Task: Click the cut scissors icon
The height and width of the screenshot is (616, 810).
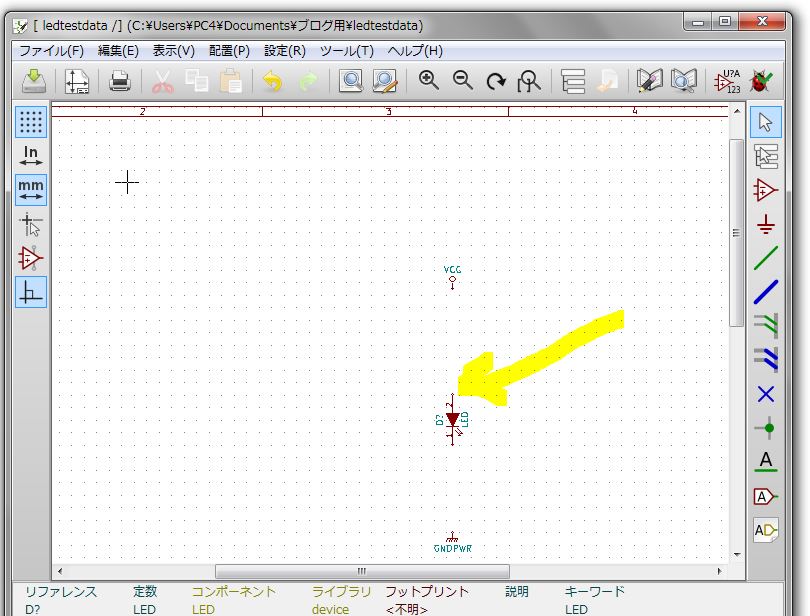Action: [x=163, y=81]
